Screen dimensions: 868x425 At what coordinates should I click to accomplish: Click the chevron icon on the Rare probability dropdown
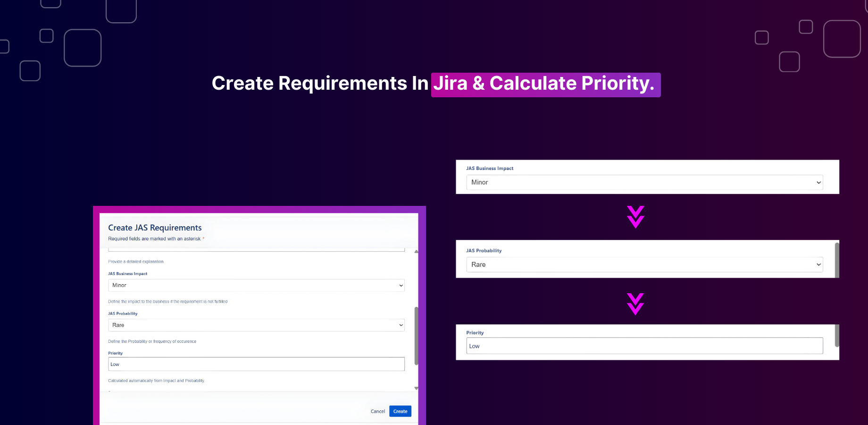819,264
